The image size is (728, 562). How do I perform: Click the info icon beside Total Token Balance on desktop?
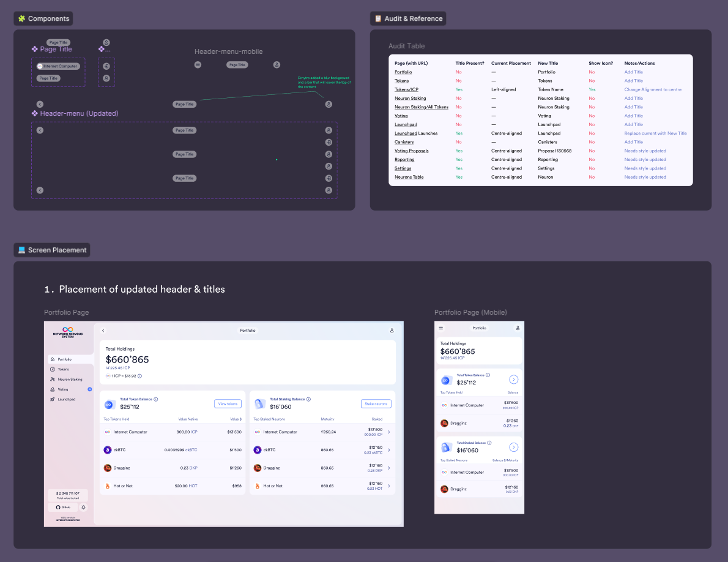[156, 399]
